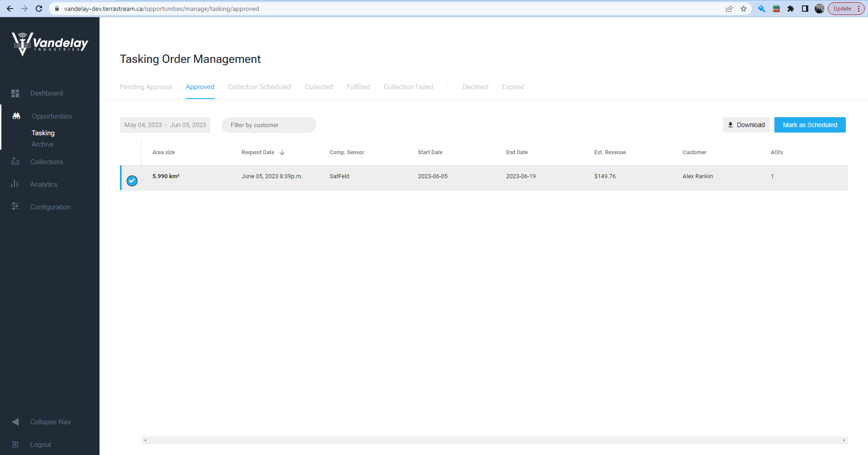Open the Opportunities nav item
Screen dimensions: 868x455
click(52, 116)
